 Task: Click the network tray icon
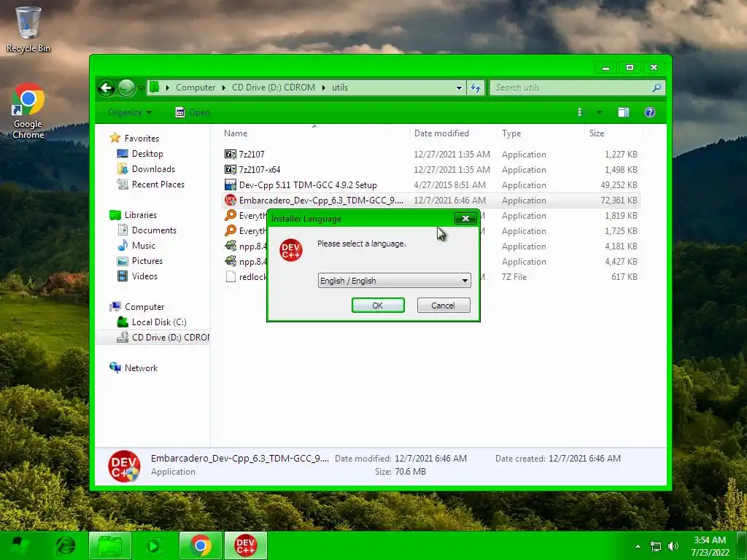[x=656, y=546]
